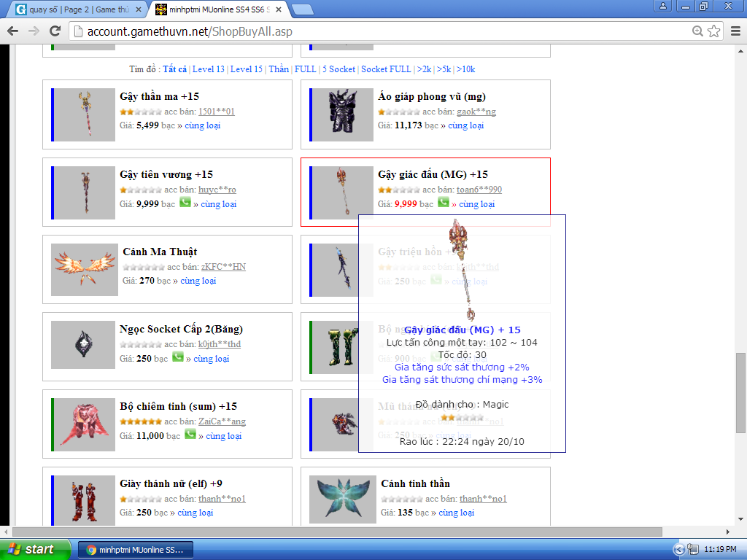Viewport: 747px width, 560px height.
Task: Filter items priced >10k
Action: click(x=465, y=69)
